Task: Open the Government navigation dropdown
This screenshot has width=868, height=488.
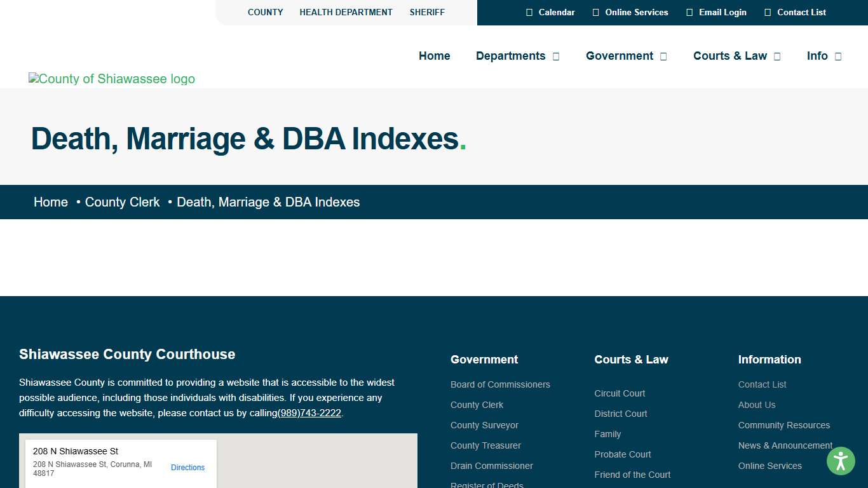Action: tap(663, 56)
